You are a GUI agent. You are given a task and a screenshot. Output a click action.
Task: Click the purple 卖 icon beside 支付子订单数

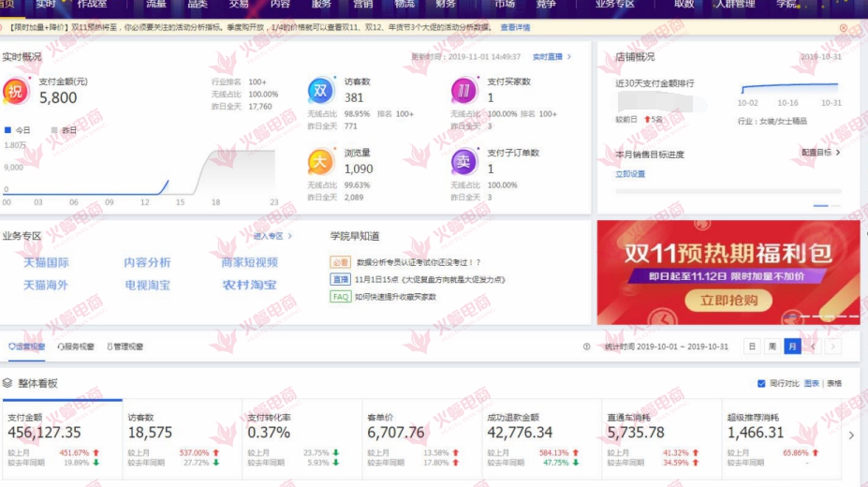463,162
